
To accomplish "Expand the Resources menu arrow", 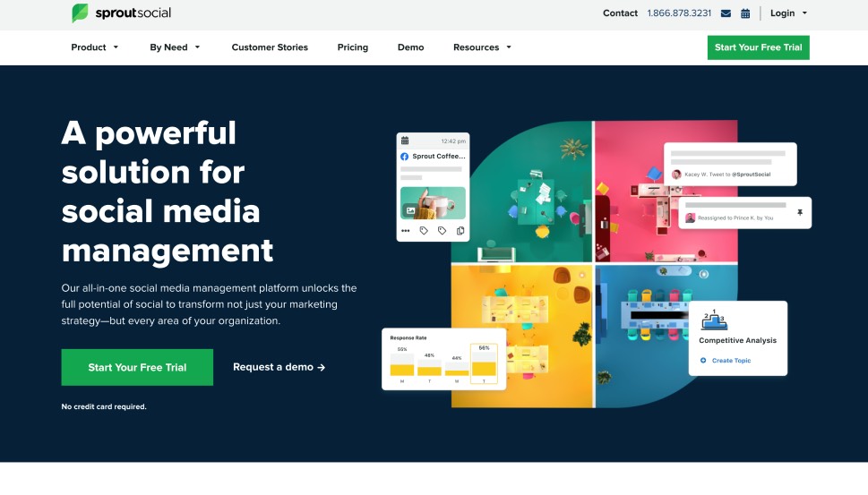I will [509, 47].
